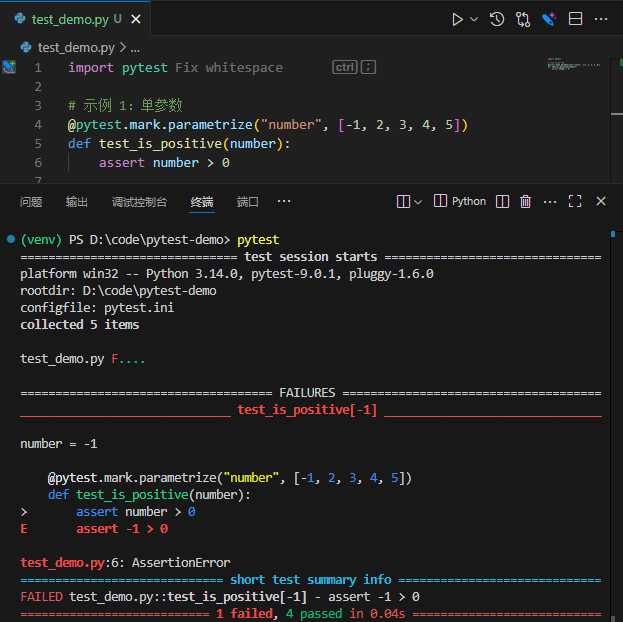Image resolution: width=623 pixels, height=622 pixels.
Task: Select the 端口 panel tab
Action: (x=247, y=202)
